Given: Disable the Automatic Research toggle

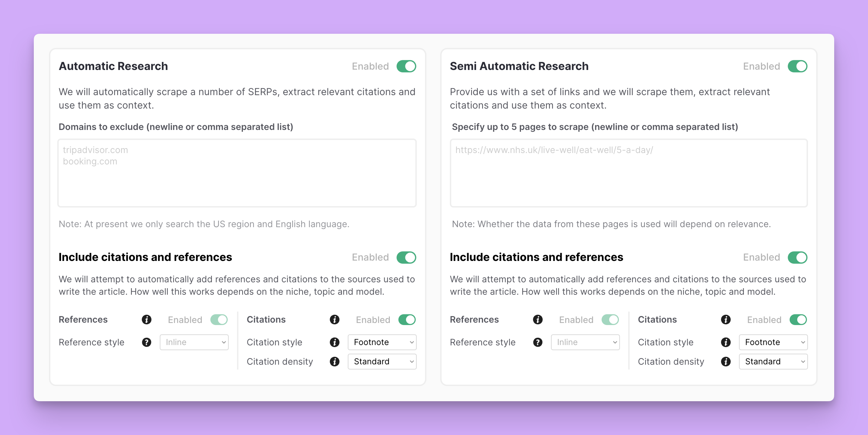Looking at the screenshot, I should tap(406, 66).
